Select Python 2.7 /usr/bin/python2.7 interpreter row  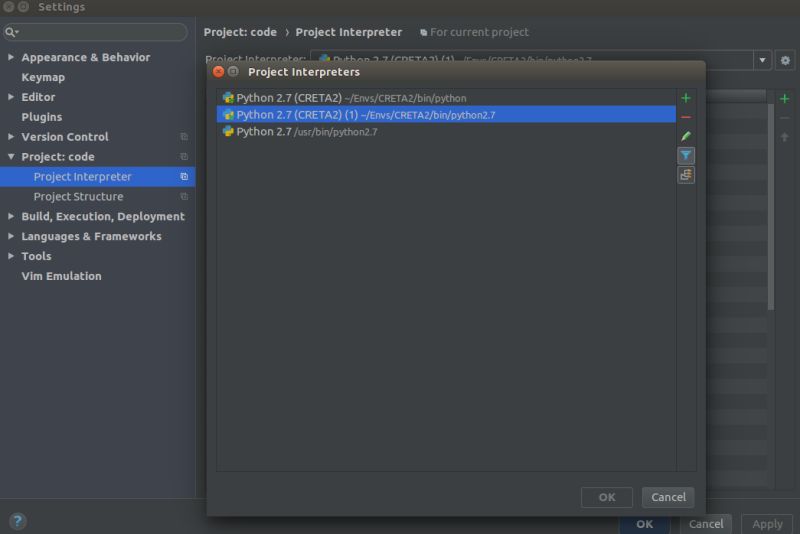tap(446, 132)
